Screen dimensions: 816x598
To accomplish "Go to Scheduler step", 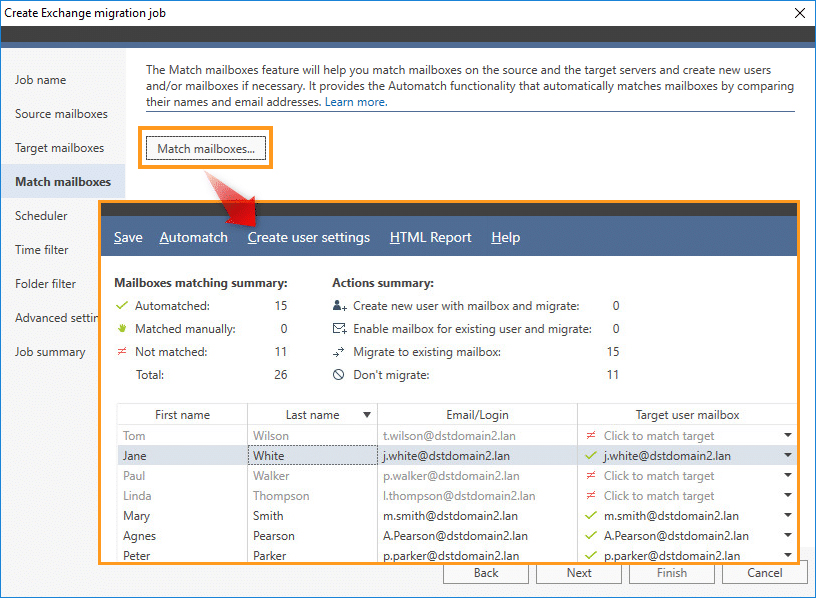I will 41,215.
